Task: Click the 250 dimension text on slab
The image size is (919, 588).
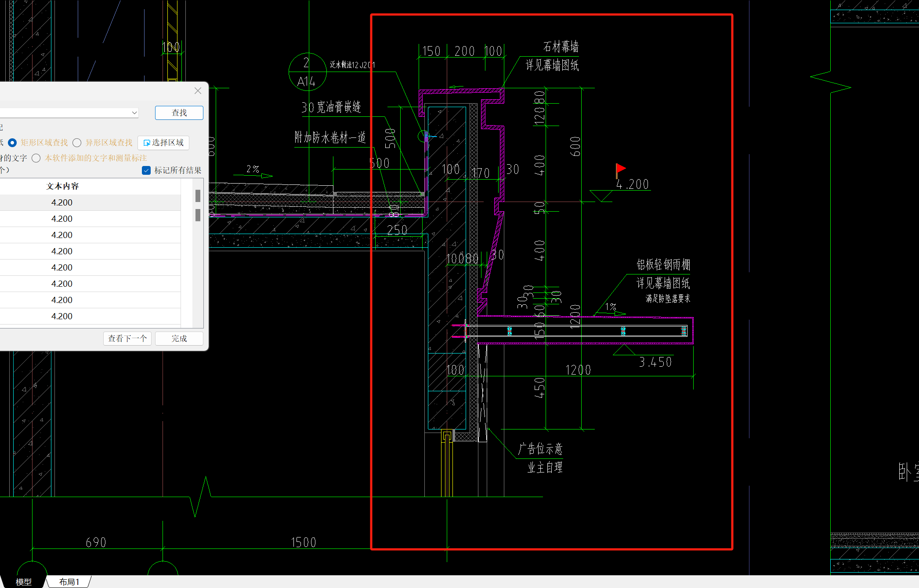Action: 397,230
